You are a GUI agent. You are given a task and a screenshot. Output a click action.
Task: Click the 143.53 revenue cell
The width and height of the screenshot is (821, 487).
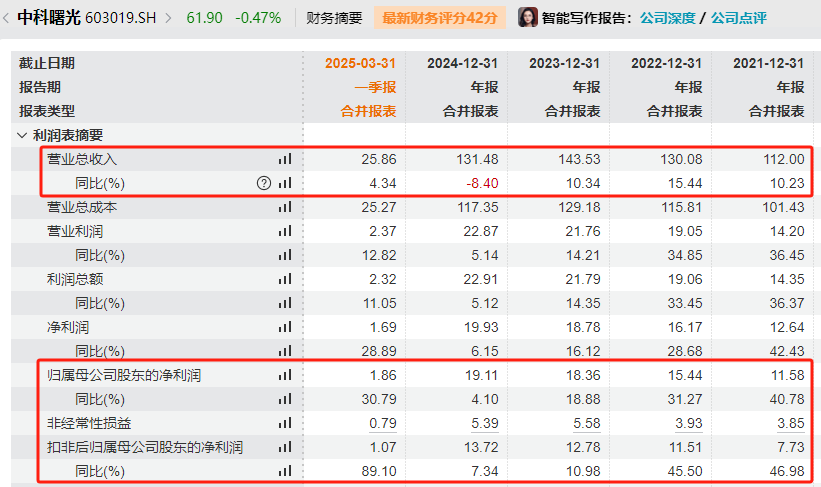[x=579, y=159]
